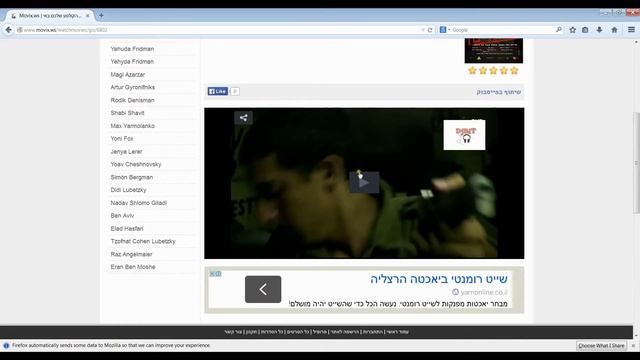The height and width of the screenshot is (360, 640).
Task: Open the bookmarks list icon
Action: (x=585, y=30)
